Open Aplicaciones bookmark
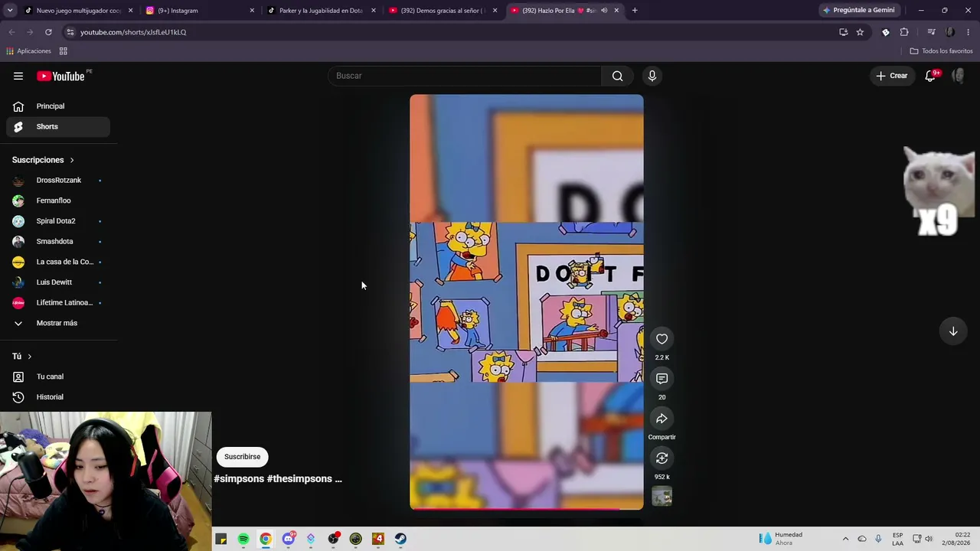980x551 pixels. pyautogui.click(x=28, y=51)
